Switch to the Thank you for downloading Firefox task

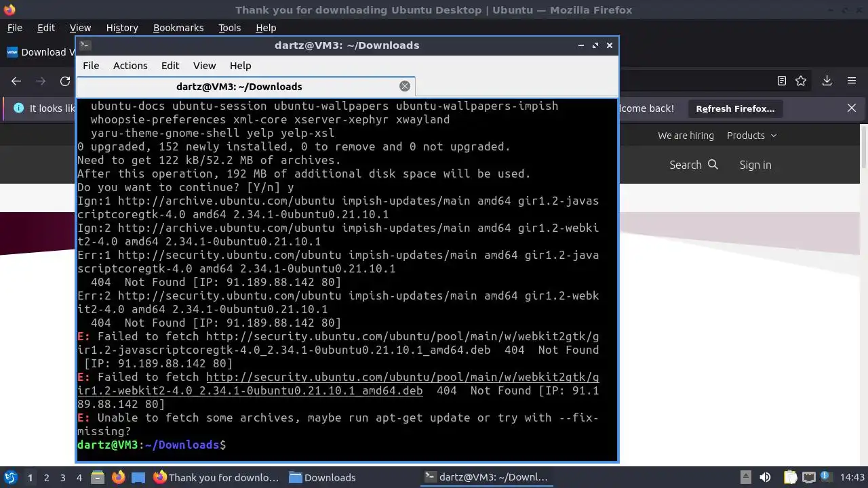pos(216,477)
